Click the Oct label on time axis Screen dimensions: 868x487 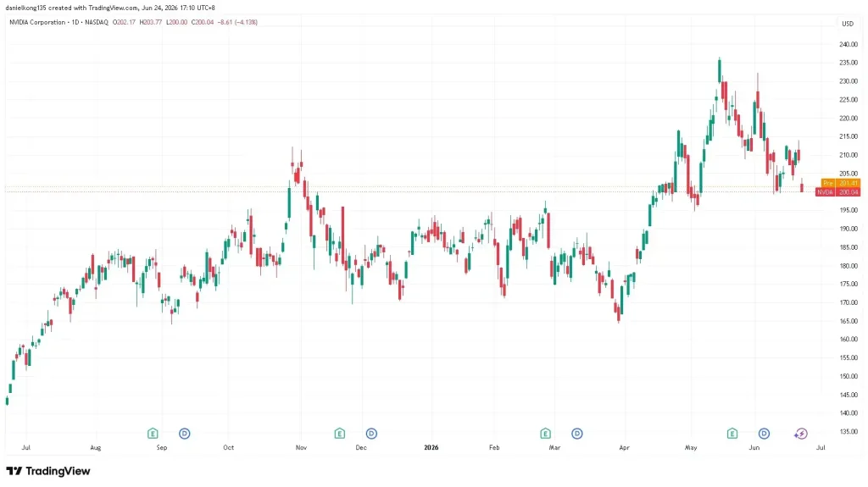coord(229,448)
